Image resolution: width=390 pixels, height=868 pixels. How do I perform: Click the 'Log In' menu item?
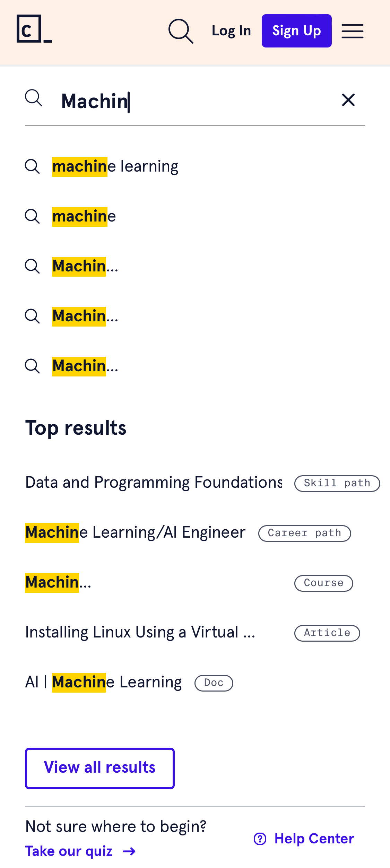pyautogui.click(x=231, y=30)
